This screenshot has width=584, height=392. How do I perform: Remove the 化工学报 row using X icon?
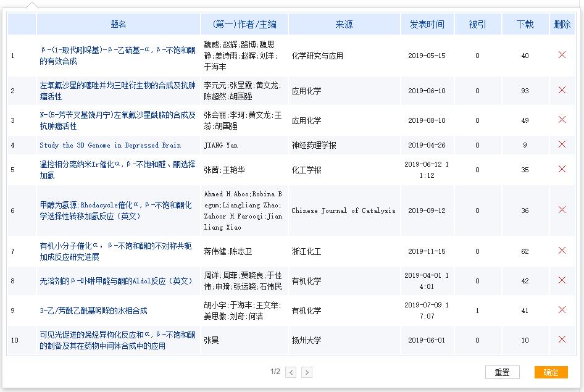562,169
